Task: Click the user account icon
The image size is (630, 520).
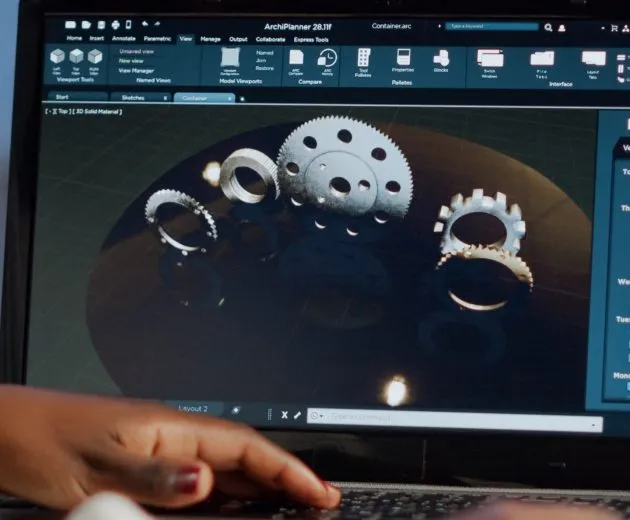Action: click(x=562, y=28)
